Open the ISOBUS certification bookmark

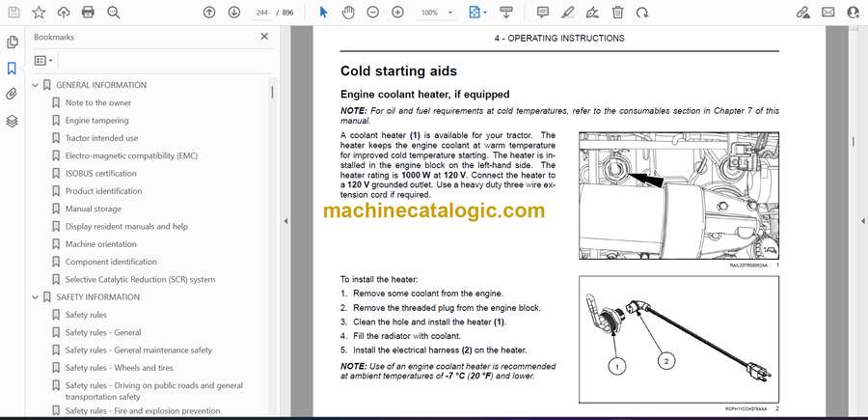(100, 174)
